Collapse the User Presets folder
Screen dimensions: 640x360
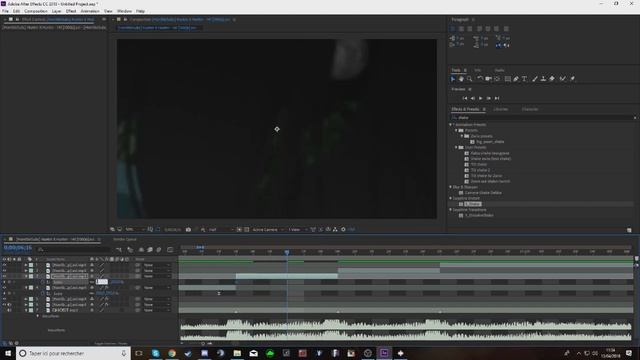456,147
